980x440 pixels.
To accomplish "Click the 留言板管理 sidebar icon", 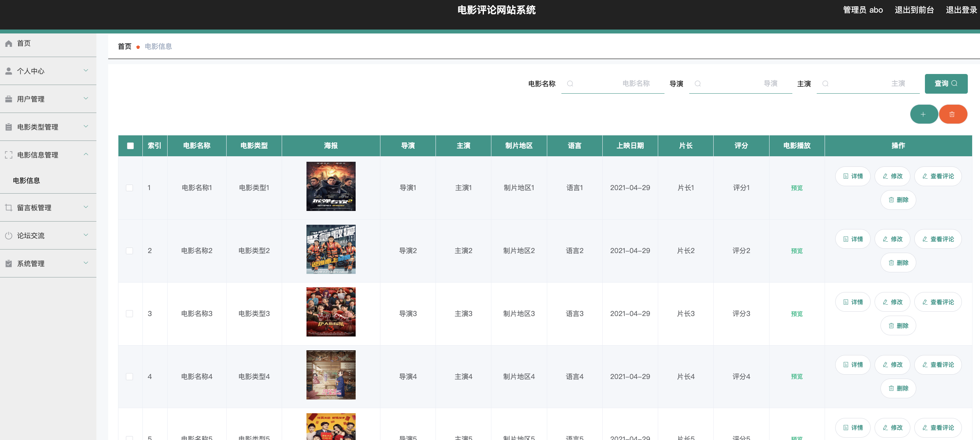I will point(8,207).
